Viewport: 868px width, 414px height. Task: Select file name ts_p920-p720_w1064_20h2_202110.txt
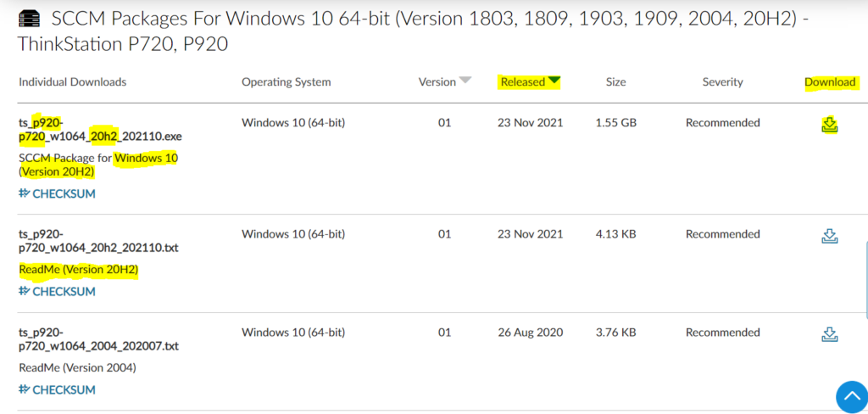pyautogui.click(x=98, y=241)
